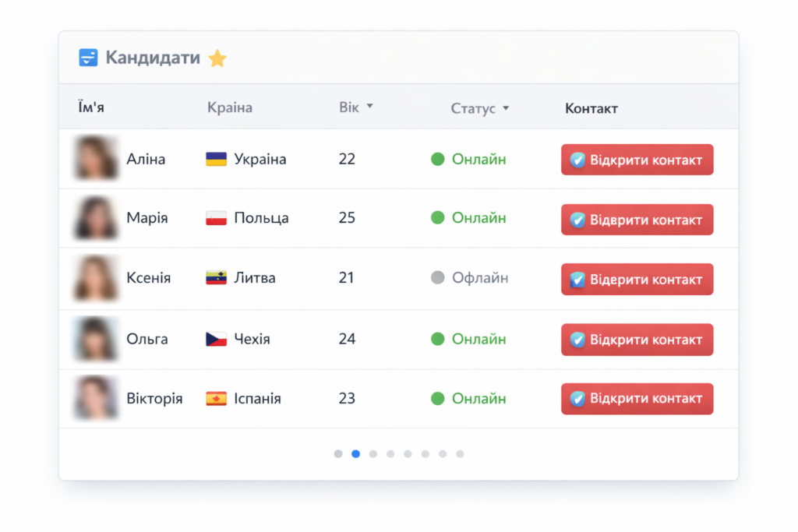Click the yellow star favorite icon
This screenshot has height=532, width=798.
pos(217,58)
